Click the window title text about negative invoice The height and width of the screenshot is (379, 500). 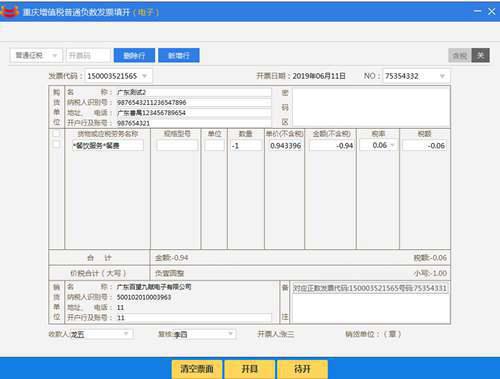91,12
